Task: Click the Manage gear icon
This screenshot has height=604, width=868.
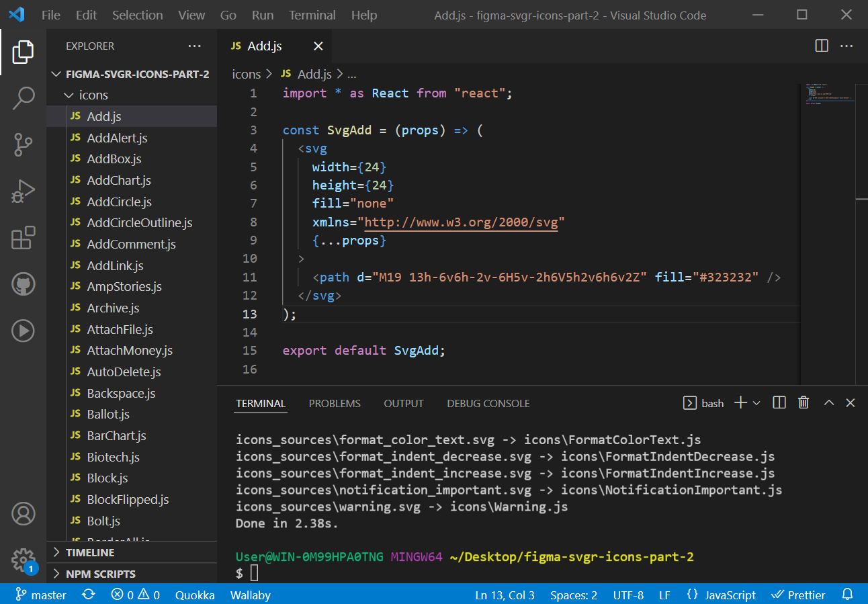Action: pos(23,559)
